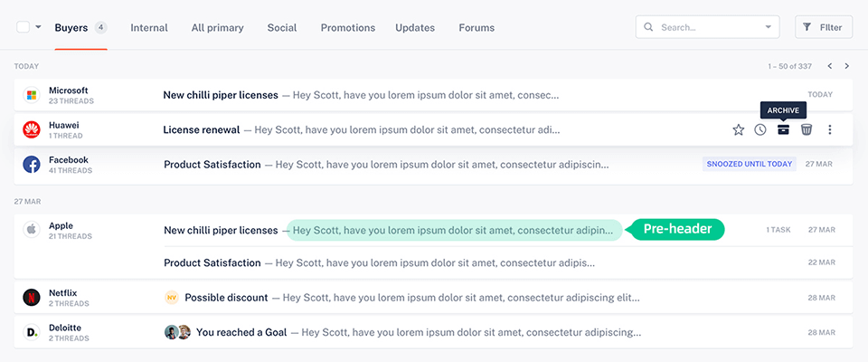Open the search box dropdown arrow
Image resolution: width=868 pixels, height=362 pixels.
pos(769,27)
